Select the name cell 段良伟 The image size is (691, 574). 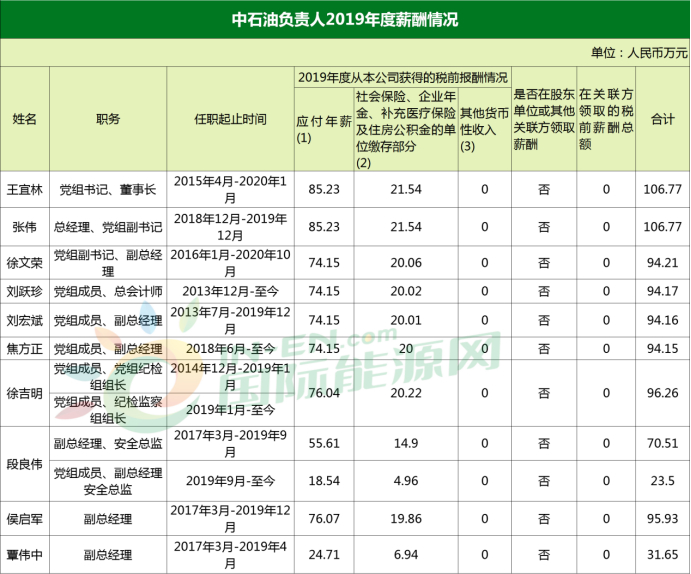point(25,464)
